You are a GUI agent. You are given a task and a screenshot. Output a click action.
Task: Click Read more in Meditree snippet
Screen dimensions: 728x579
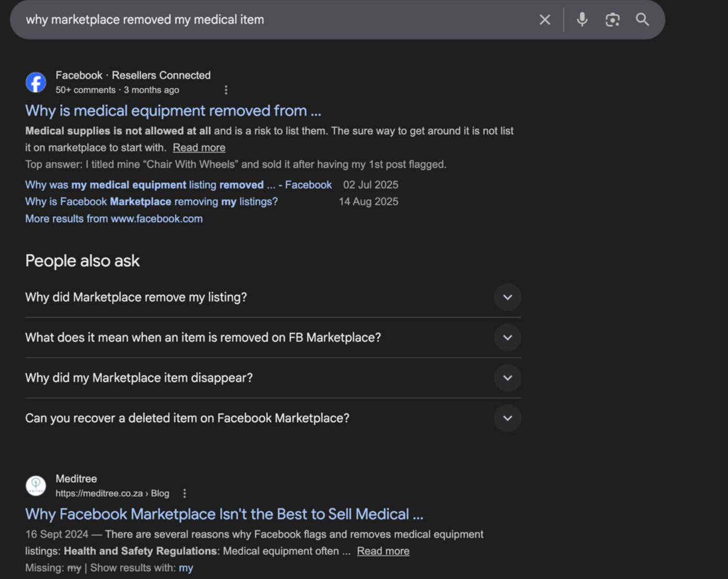[x=383, y=551]
